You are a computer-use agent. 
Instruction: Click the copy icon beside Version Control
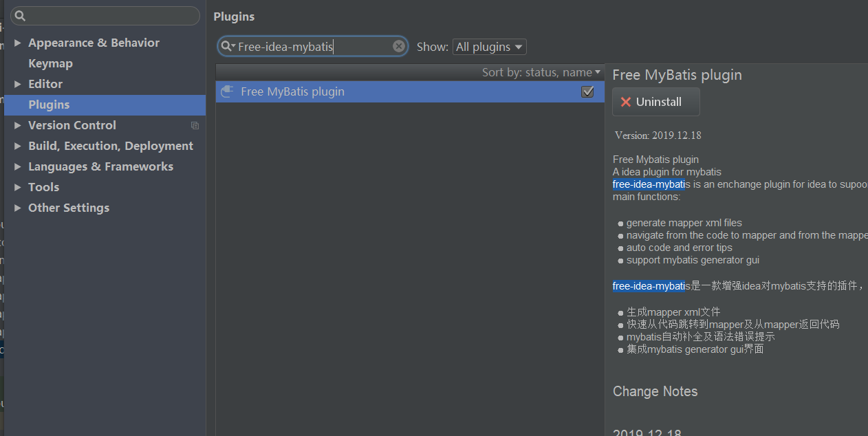[x=195, y=126]
